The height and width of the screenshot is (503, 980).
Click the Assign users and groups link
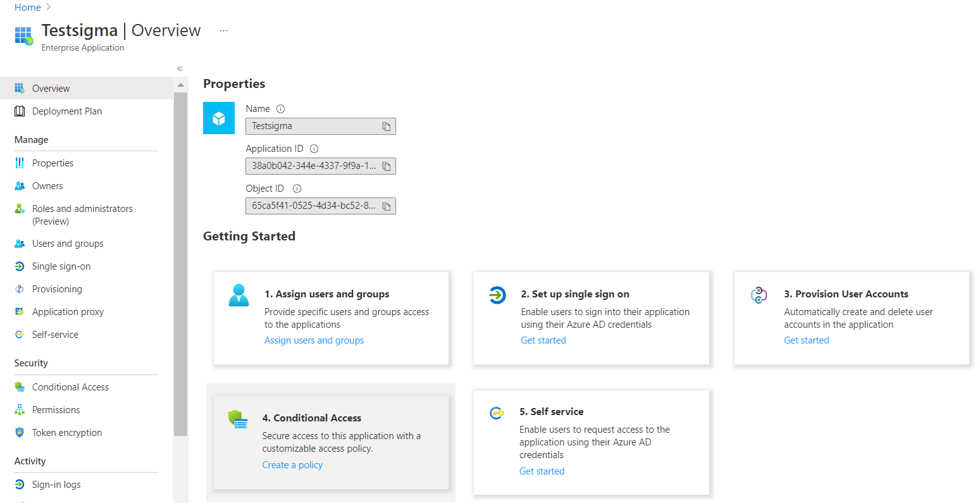(314, 340)
